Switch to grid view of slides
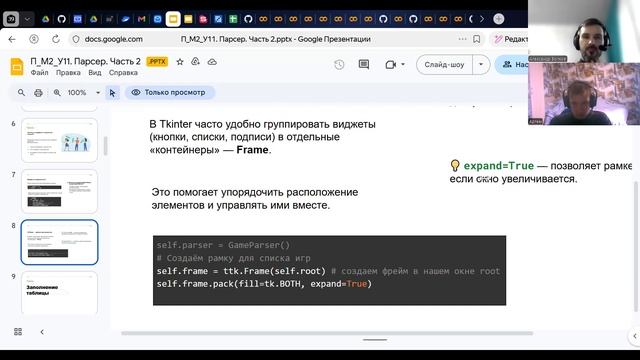 (18, 331)
